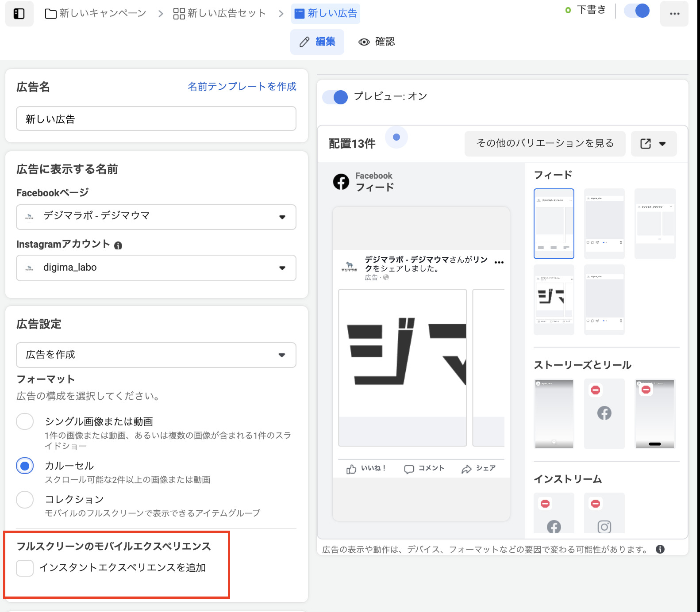Expand the digima_labo Instagram account dropdown

pyautogui.click(x=156, y=268)
